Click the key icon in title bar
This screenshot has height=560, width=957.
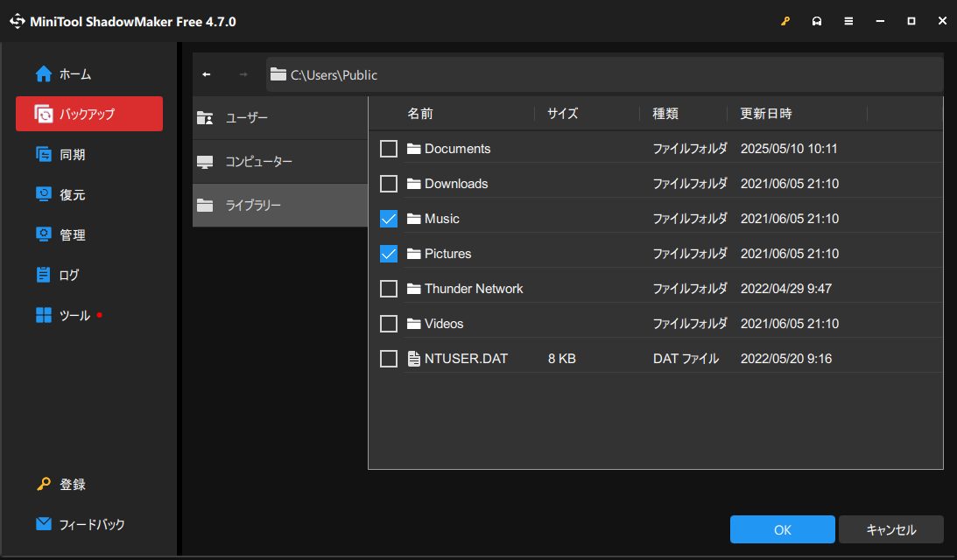(785, 21)
